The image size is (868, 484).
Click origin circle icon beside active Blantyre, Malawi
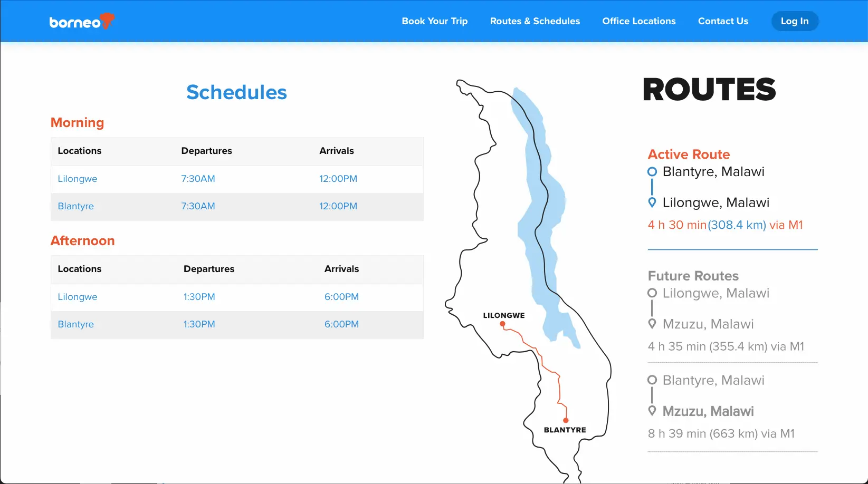pos(652,171)
